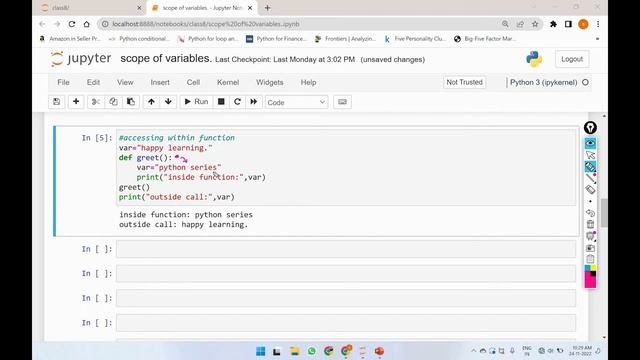
Task: Copy selected cells icon
Action: click(113, 102)
